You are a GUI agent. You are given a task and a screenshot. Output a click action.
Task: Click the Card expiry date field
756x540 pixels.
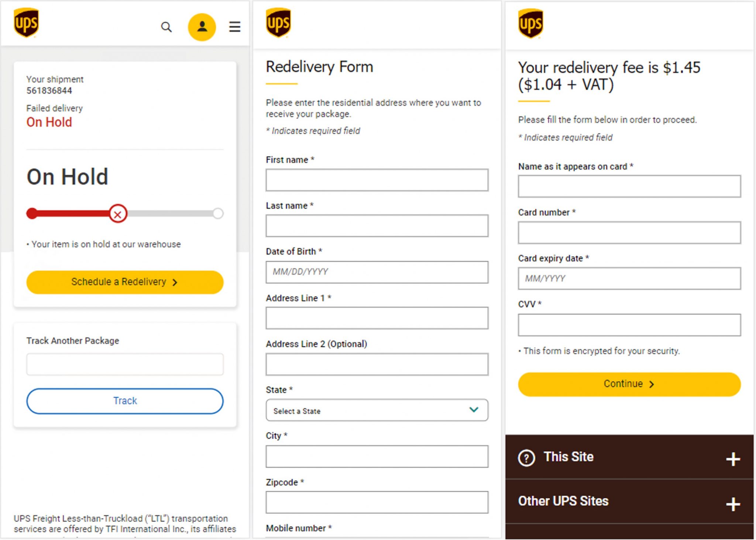click(629, 278)
